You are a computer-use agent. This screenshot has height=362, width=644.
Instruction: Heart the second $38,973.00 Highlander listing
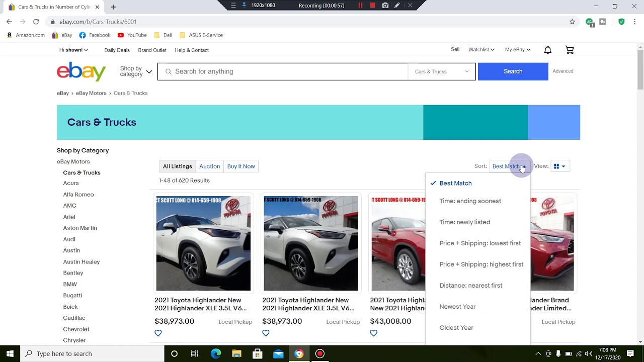pyautogui.click(x=266, y=333)
